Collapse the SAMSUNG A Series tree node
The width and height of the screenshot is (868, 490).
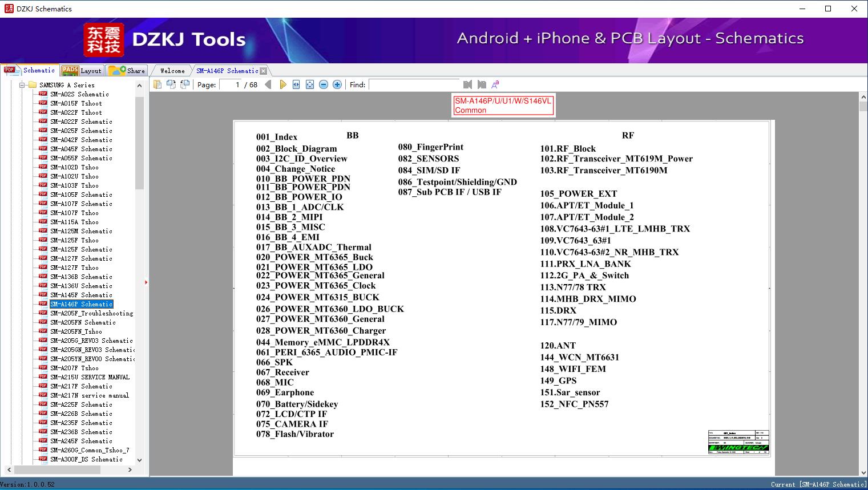pyautogui.click(x=22, y=85)
